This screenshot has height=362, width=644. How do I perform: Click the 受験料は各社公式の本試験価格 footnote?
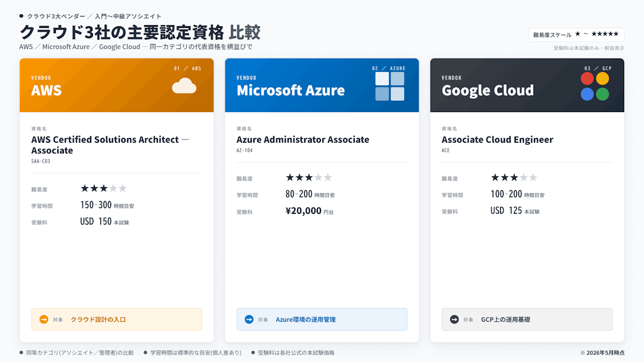[x=296, y=353]
